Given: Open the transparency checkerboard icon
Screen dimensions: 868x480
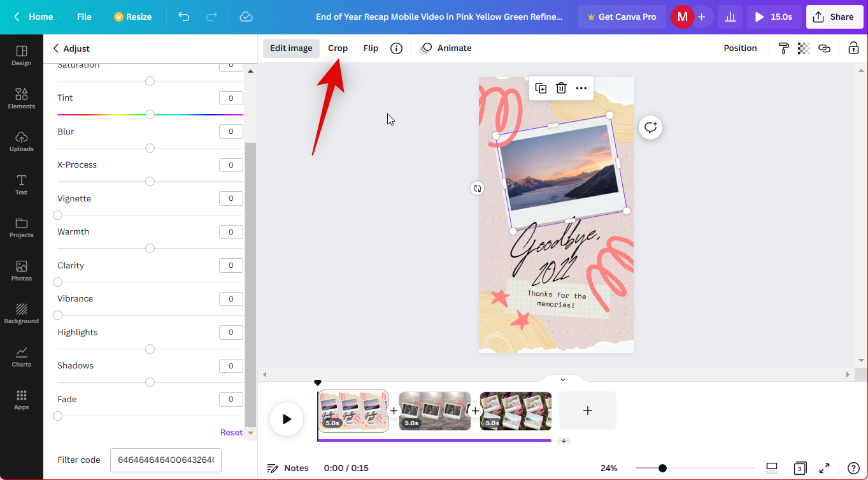Looking at the screenshot, I should click(x=804, y=48).
